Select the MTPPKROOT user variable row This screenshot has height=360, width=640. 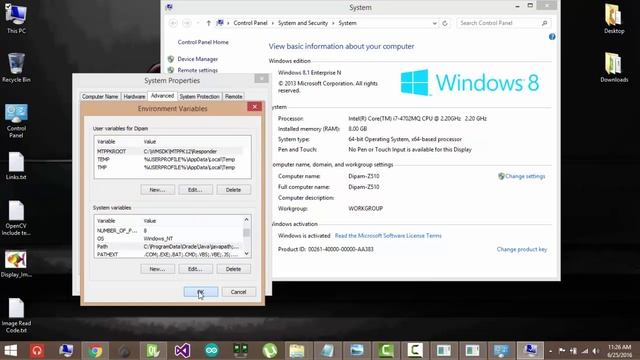tap(169, 151)
